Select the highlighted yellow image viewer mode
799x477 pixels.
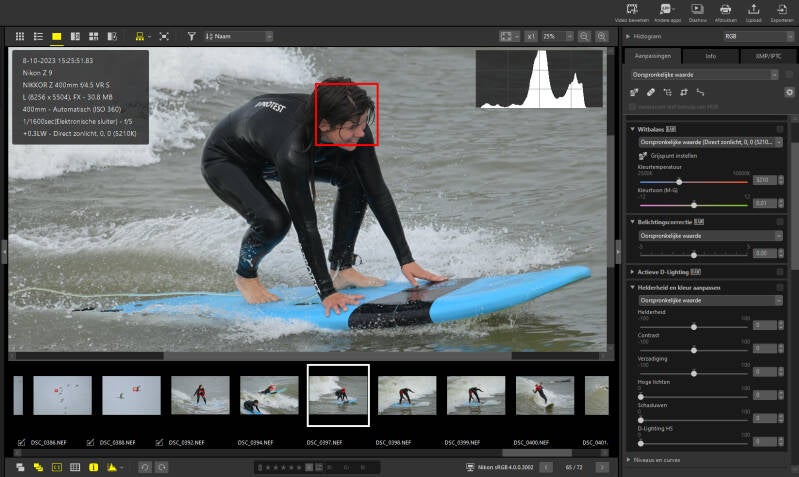57,36
